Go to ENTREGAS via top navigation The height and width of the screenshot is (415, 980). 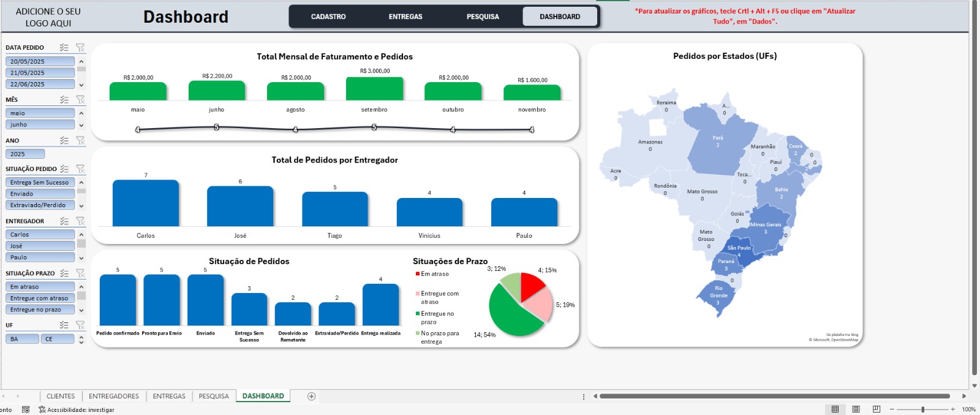[x=405, y=17]
